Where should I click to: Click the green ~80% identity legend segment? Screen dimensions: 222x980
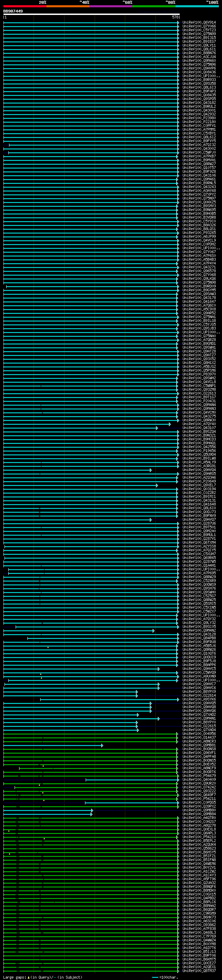(154, 6)
